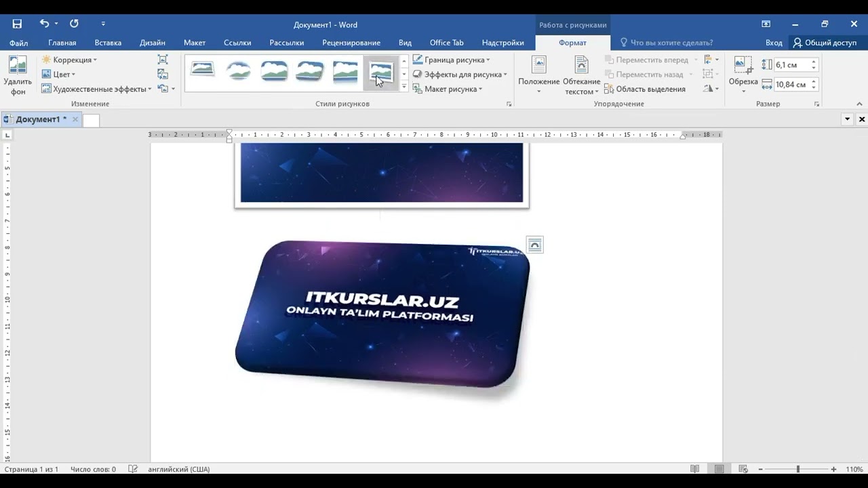Go to the previous row of the picture styles gallery
Viewport: 868px width, 488px height.
tap(404, 61)
